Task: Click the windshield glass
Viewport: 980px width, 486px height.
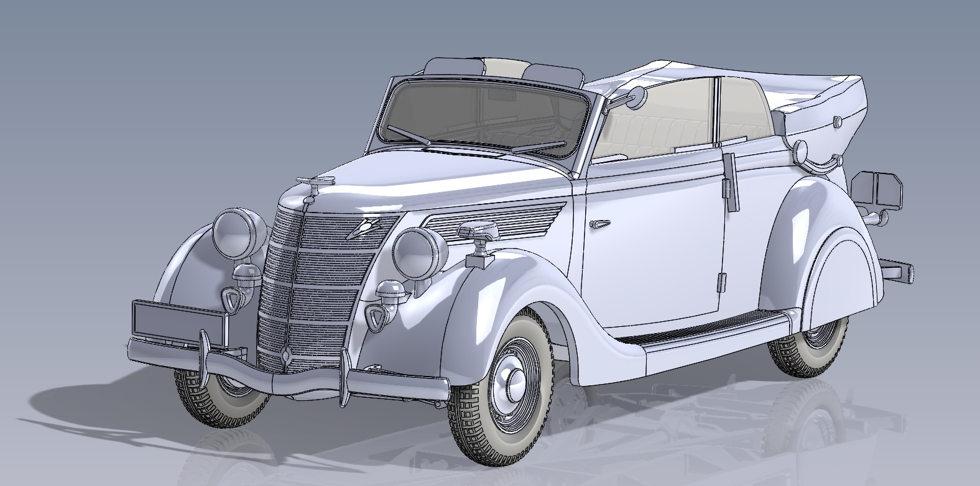Action: coord(485,117)
